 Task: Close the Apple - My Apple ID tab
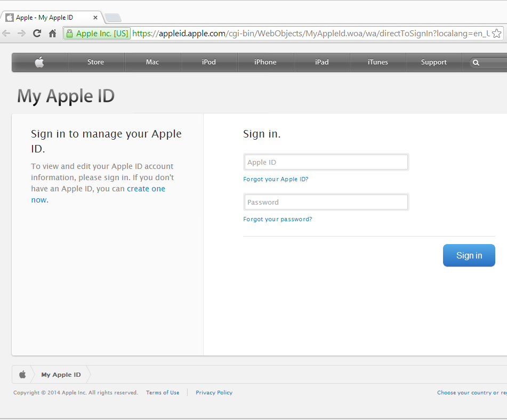pyautogui.click(x=95, y=18)
